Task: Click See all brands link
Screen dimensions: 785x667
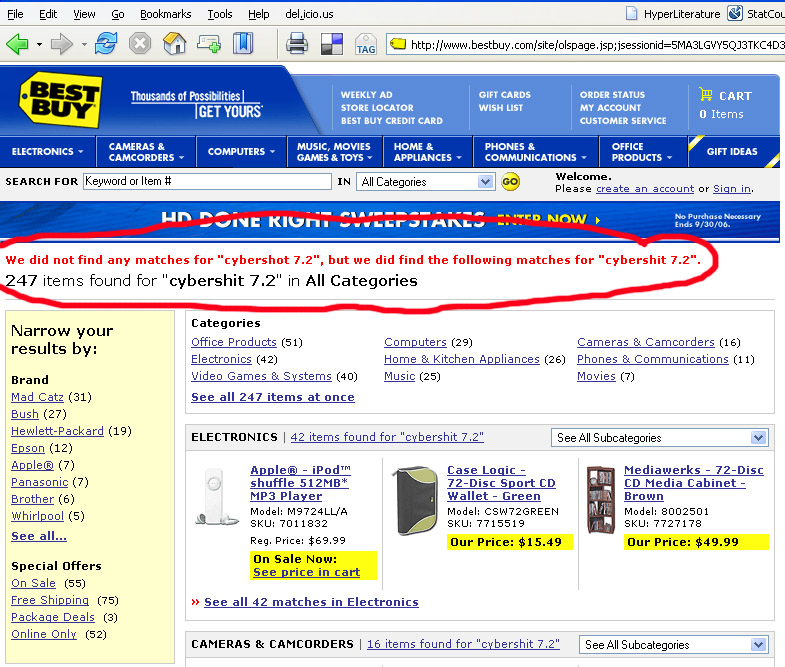Action: [x=39, y=536]
